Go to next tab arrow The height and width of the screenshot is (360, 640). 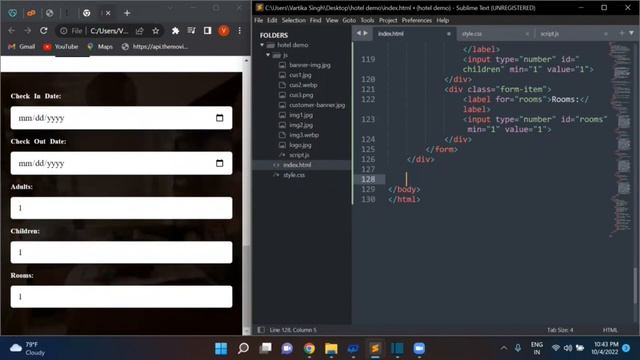[365, 33]
